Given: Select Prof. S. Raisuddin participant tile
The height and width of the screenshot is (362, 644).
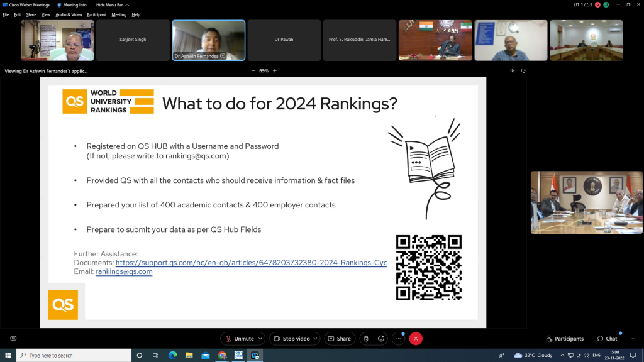Looking at the screenshot, I should coord(359,40).
